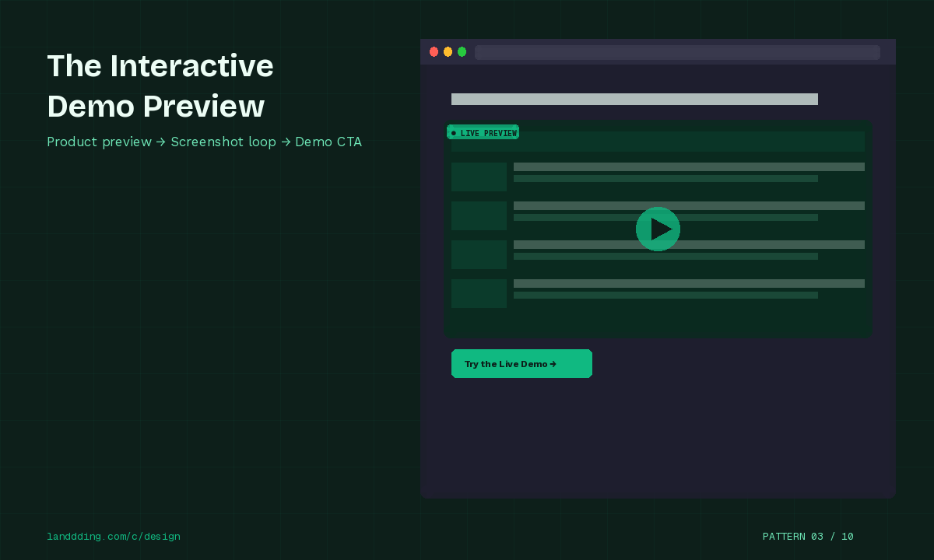Click the 'Try the Live Demo' button

pyautogui.click(x=521, y=364)
